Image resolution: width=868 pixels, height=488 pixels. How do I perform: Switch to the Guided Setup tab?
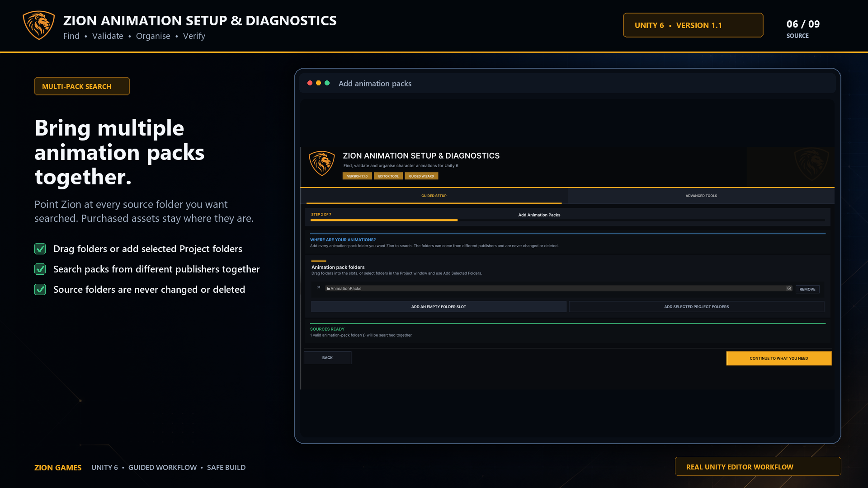coord(434,196)
